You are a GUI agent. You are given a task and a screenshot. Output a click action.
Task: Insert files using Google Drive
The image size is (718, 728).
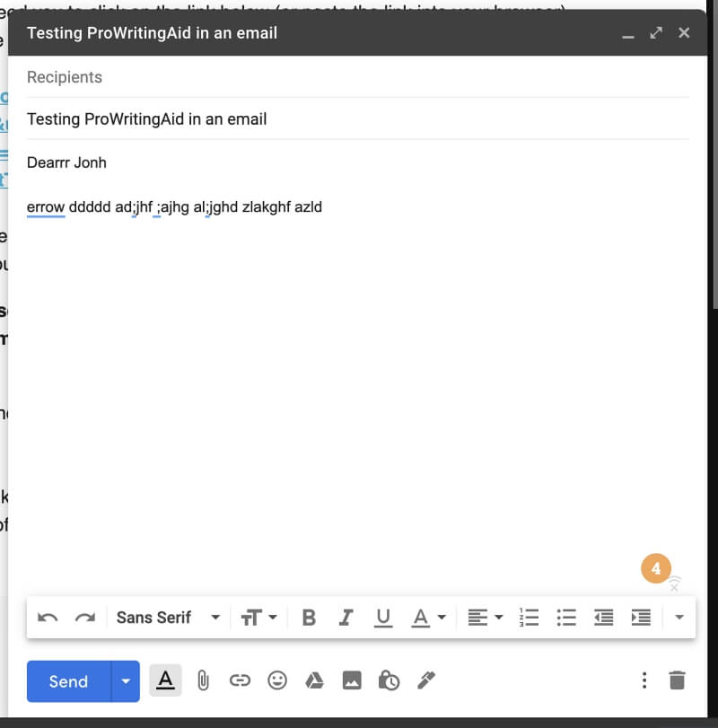tap(314, 680)
